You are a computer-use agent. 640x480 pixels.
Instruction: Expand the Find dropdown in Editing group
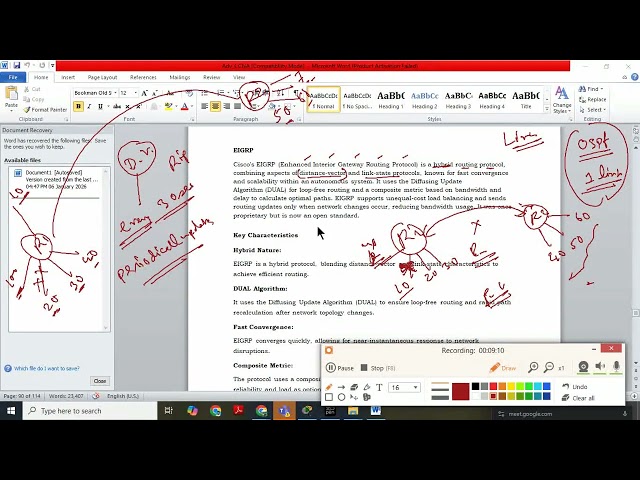coord(602,89)
